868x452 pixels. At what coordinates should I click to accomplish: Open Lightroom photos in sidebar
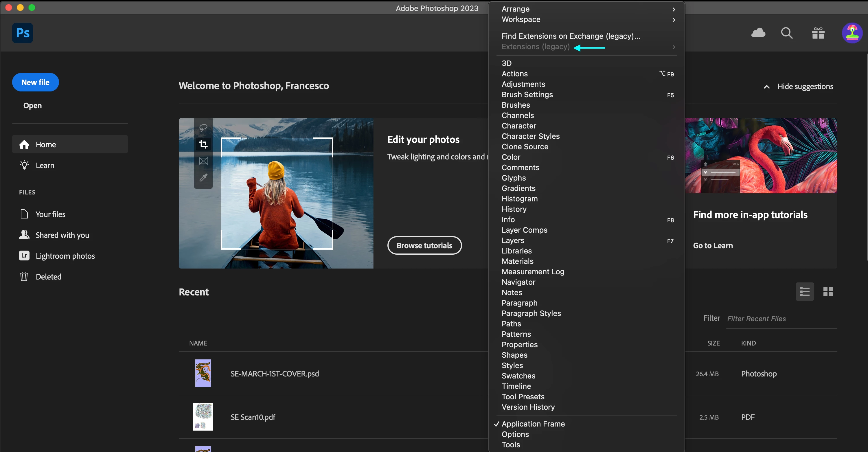click(65, 256)
